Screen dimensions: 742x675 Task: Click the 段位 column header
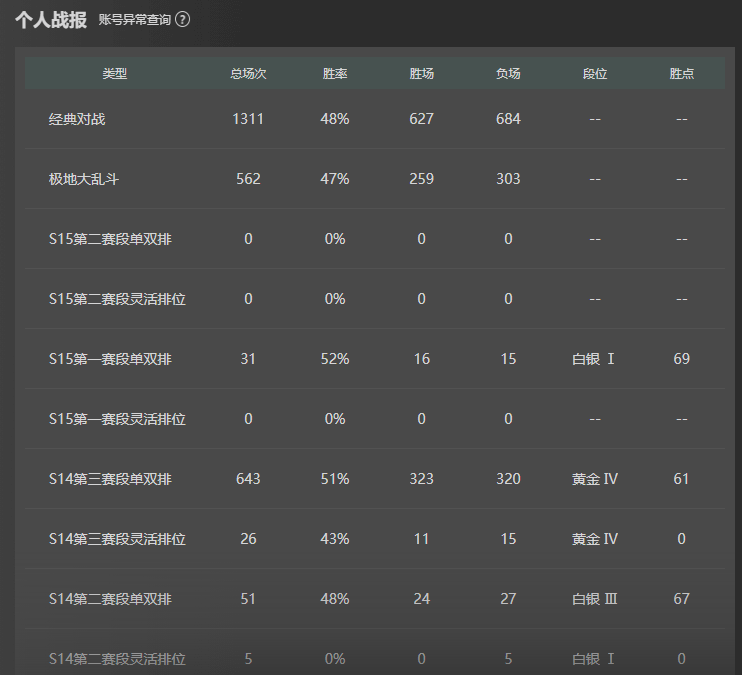[x=595, y=73]
